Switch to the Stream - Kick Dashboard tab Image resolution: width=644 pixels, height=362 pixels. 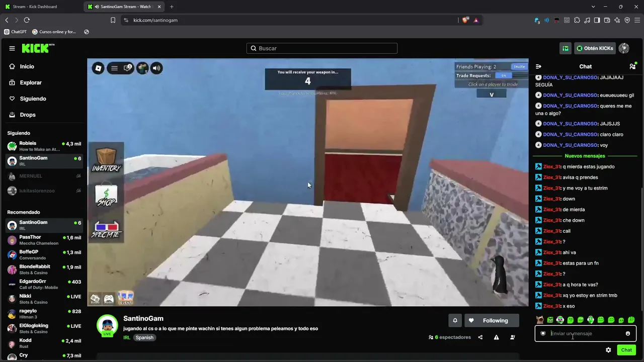pyautogui.click(x=41, y=7)
